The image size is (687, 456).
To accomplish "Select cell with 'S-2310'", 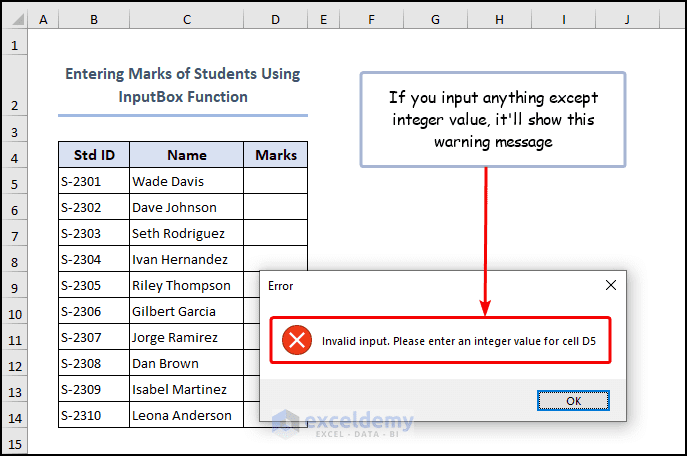I will click(94, 415).
